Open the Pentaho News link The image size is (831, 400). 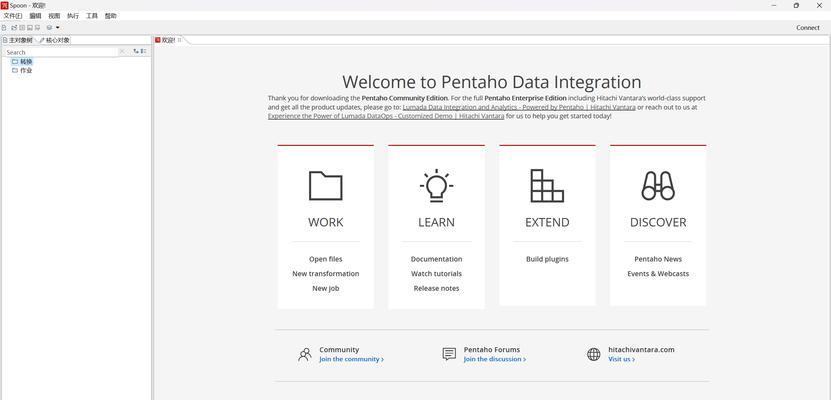tap(658, 259)
